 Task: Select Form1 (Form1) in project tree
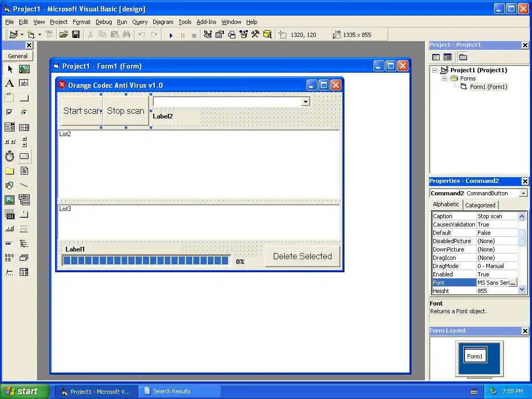488,87
